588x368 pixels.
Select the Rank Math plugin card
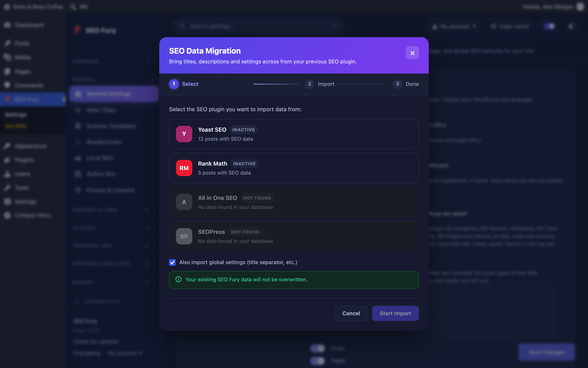294,168
